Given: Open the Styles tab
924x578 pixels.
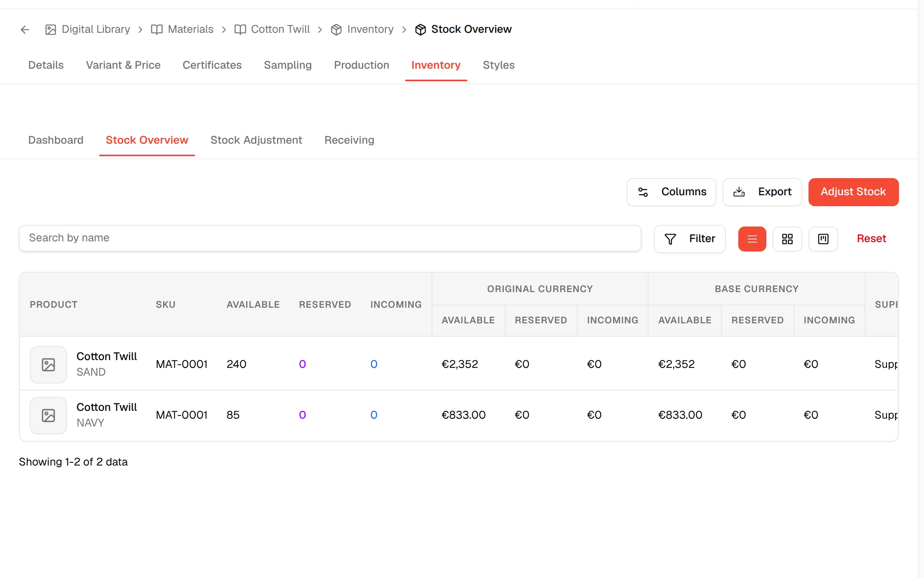Looking at the screenshot, I should pos(499,65).
